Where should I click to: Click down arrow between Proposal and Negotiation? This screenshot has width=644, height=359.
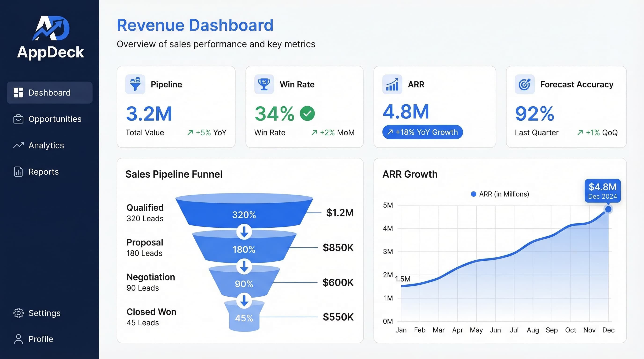[244, 266]
